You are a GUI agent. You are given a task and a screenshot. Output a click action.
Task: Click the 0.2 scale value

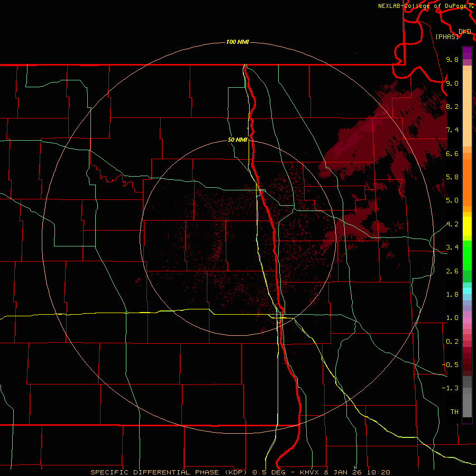point(452,342)
